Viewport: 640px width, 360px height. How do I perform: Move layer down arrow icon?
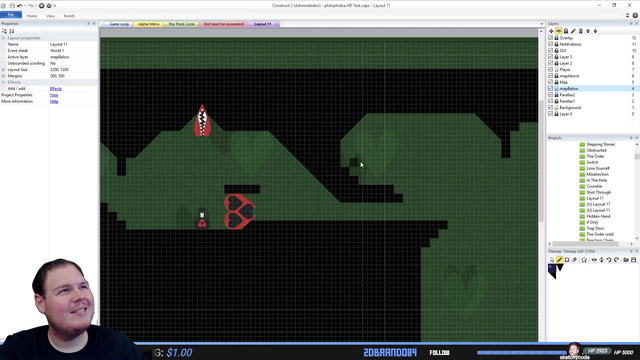tap(596, 31)
